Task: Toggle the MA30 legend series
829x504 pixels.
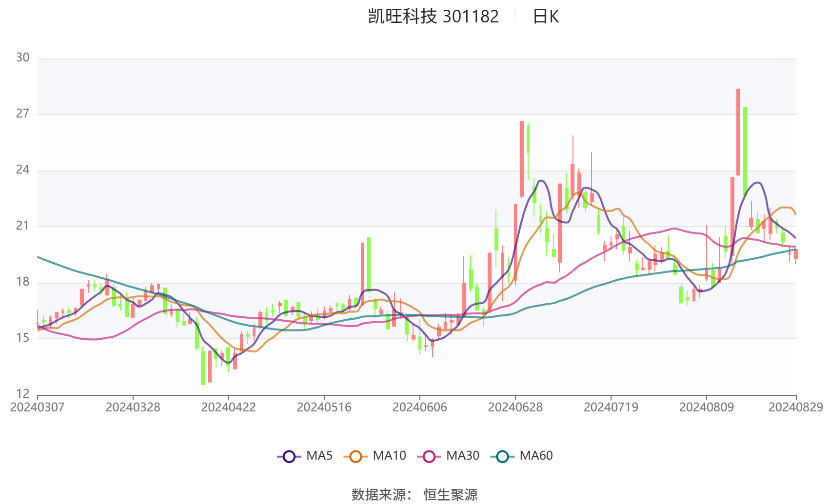Action: (x=448, y=456)
